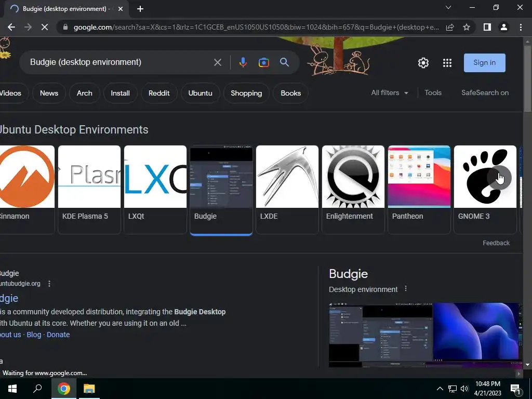Open Windows Start menu

pos(12,389)
